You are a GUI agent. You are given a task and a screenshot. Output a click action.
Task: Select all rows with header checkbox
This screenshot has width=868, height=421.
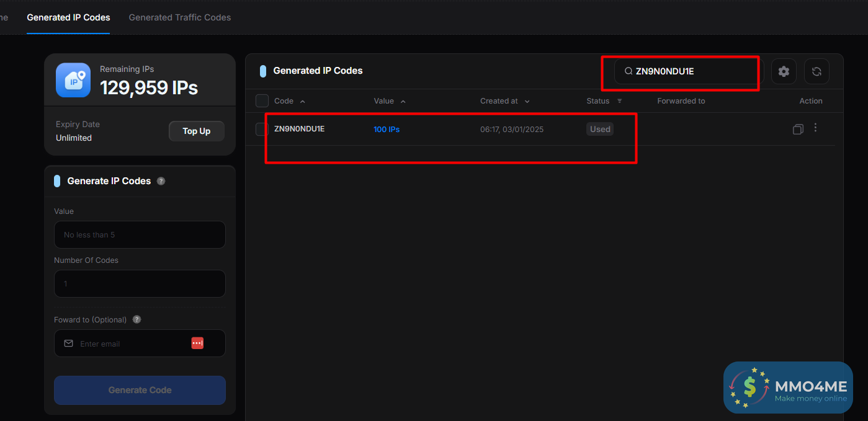(262, 100)
